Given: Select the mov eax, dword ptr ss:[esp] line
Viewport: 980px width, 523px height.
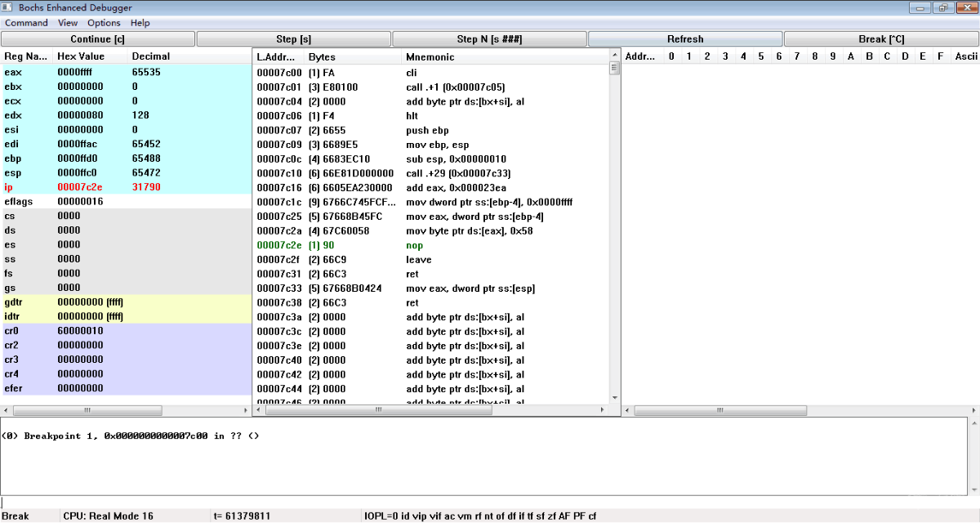Looking at the screenshot, I should coord(431,288).
